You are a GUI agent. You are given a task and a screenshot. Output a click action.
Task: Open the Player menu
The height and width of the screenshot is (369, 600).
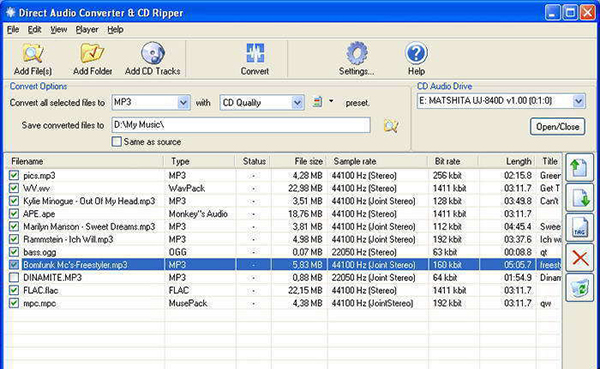coord(87,29)
